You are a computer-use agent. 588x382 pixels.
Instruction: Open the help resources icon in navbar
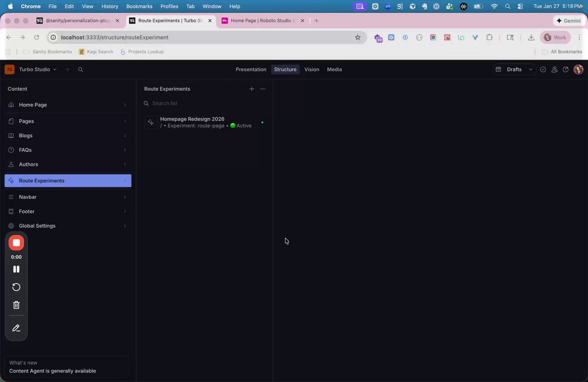click(566, 69)
